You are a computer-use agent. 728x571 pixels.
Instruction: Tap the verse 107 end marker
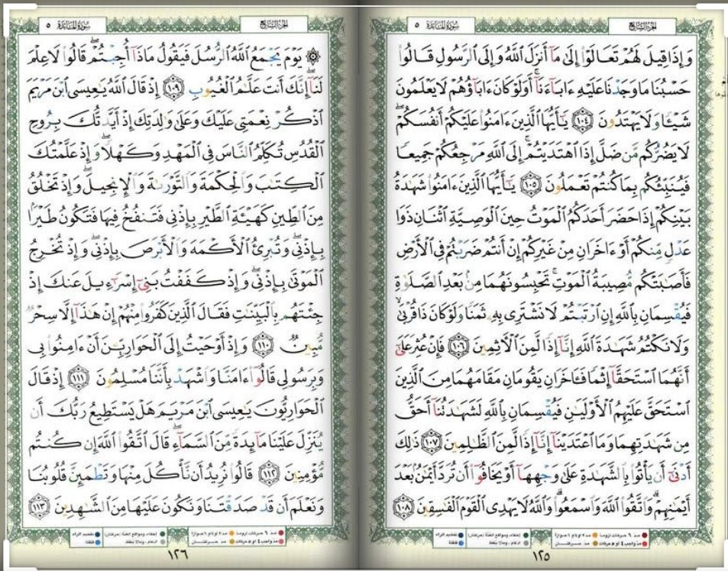click(x=432, y=441)
